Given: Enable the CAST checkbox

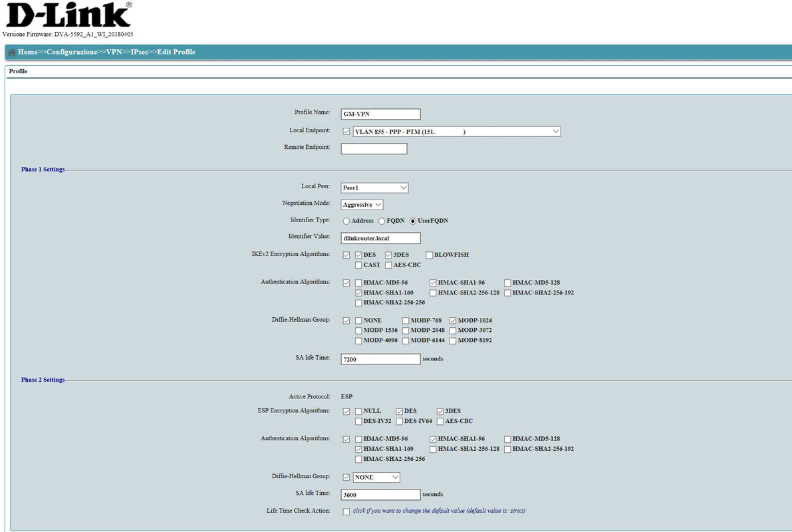Looking at the screenshot, I should click(358, 265).
